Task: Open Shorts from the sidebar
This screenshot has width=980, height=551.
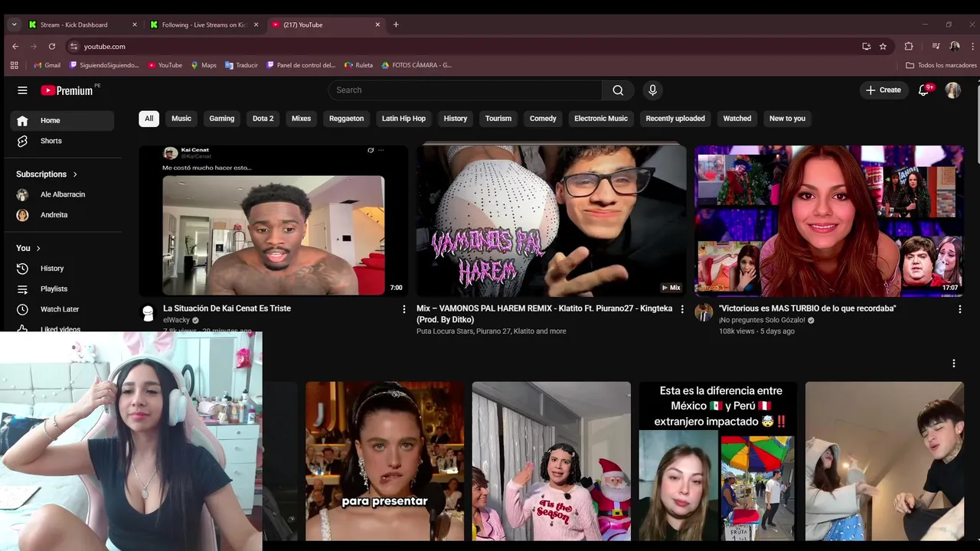Action: click(x=62, y=141)
